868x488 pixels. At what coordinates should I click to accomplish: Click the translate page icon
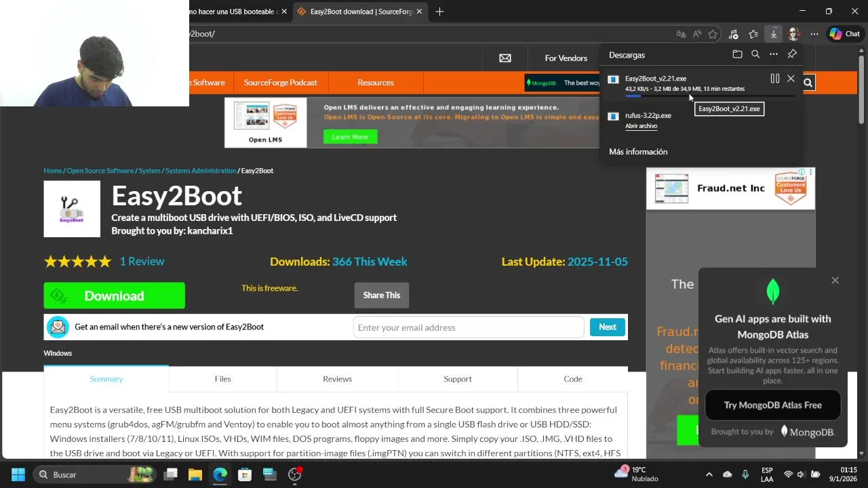tap(681, 34)
